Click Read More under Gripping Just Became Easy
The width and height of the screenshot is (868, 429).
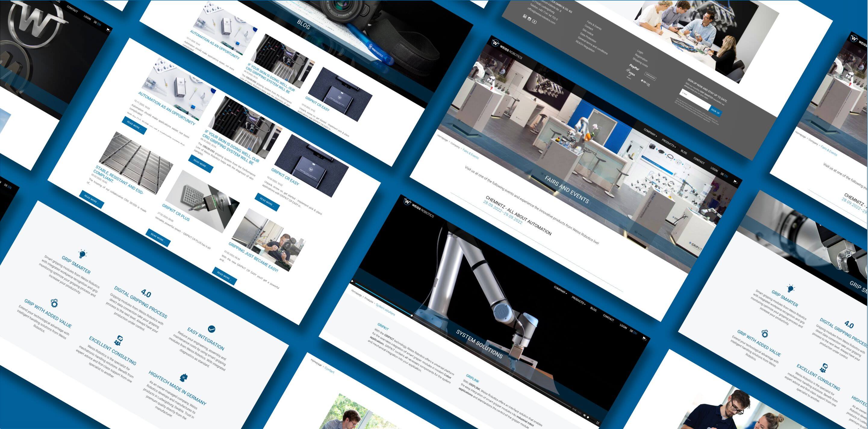tap(224, 275)
